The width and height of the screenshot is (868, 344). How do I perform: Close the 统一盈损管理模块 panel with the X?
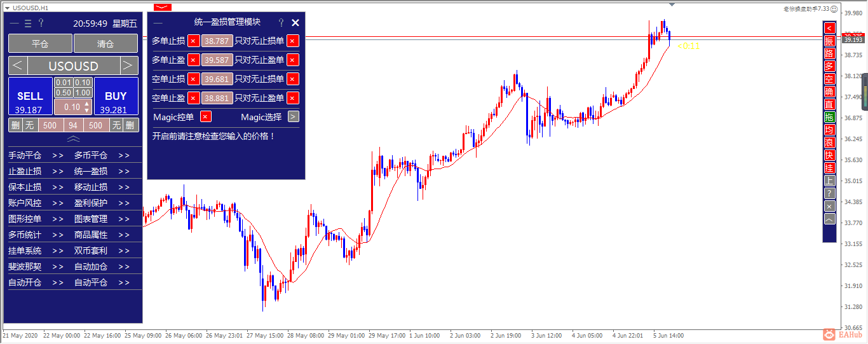click(x=295, y=22)
